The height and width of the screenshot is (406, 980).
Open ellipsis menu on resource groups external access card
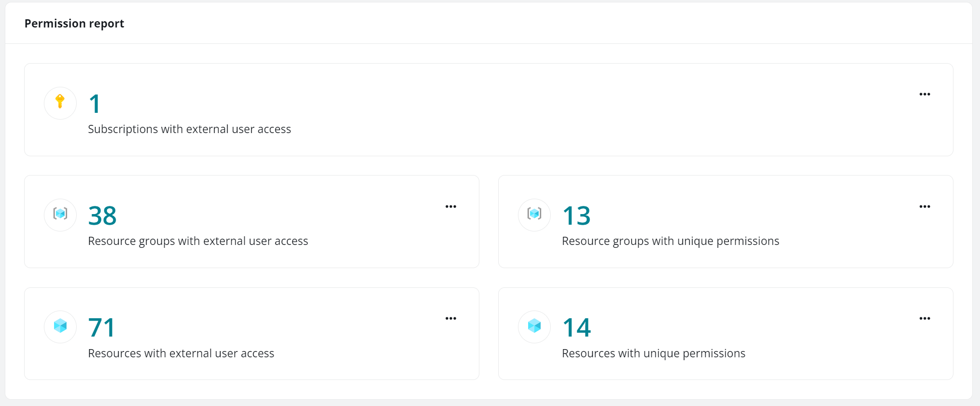coord(450,206)
